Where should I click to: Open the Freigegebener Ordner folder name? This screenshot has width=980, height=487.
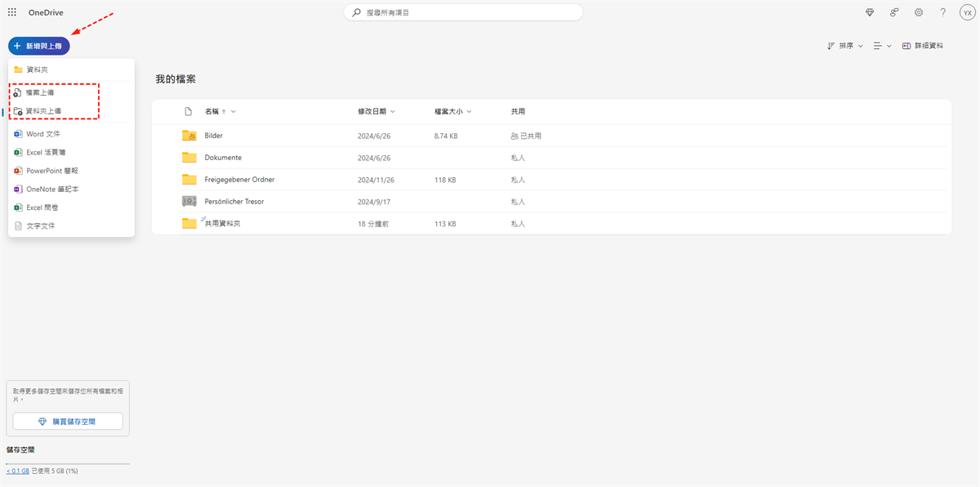239,180
